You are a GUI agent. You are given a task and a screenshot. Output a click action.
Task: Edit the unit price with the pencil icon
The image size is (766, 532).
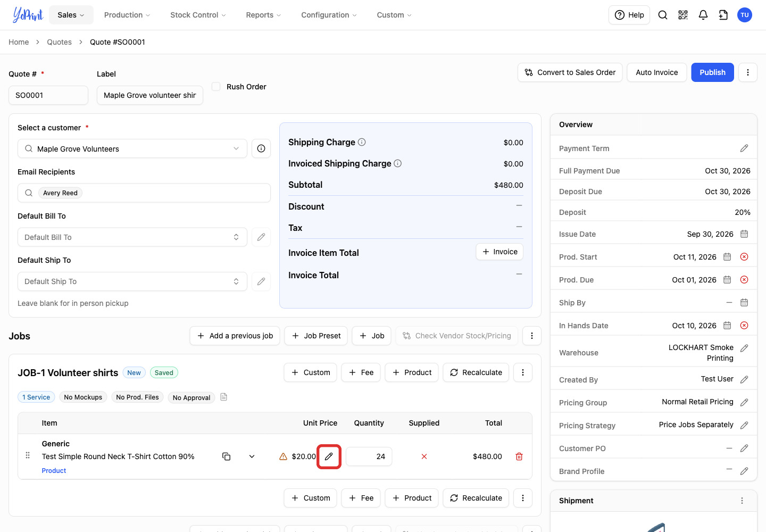click(329, 456)
